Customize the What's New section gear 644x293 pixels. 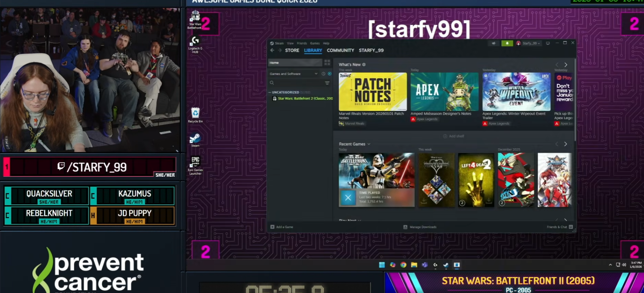pyautogui.click(x=364, y=65)
